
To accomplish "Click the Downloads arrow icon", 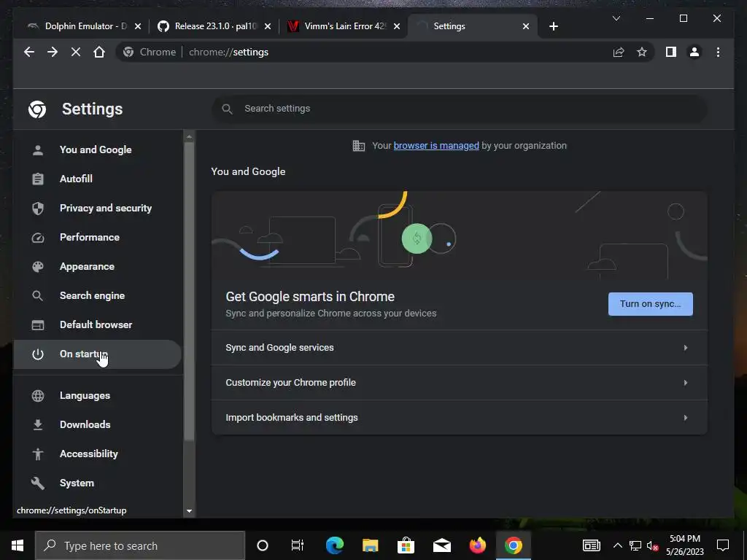I will 38,425.
